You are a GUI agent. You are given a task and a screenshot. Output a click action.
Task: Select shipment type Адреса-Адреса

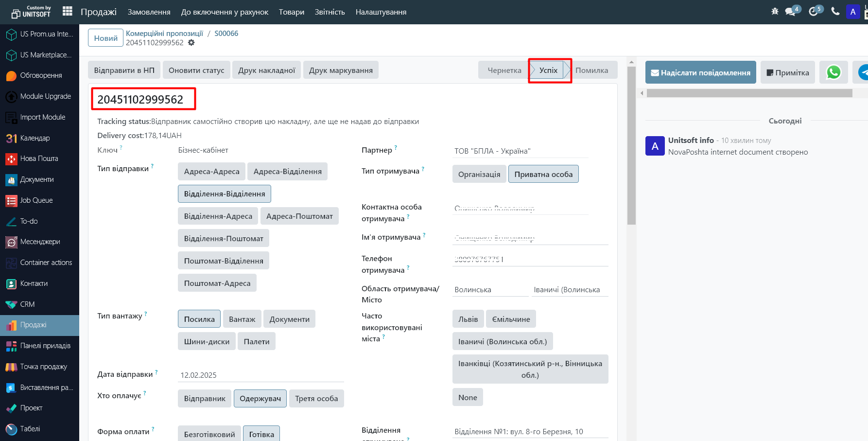pyautogui.click(x=211, y=172)
